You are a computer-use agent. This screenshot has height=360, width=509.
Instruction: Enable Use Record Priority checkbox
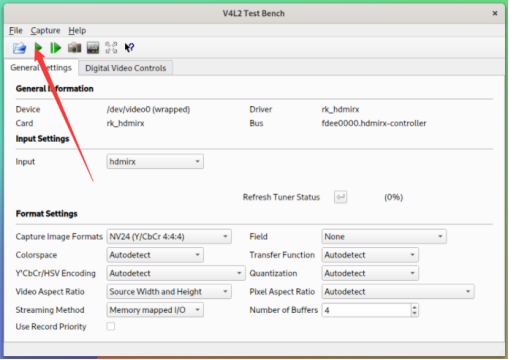[111, 326]
